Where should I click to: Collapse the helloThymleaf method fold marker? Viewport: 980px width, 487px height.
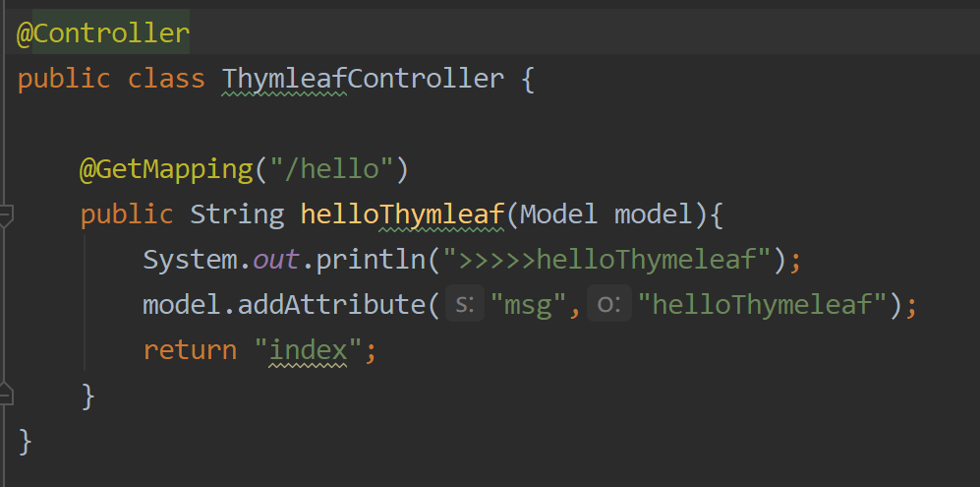point(5,216)
